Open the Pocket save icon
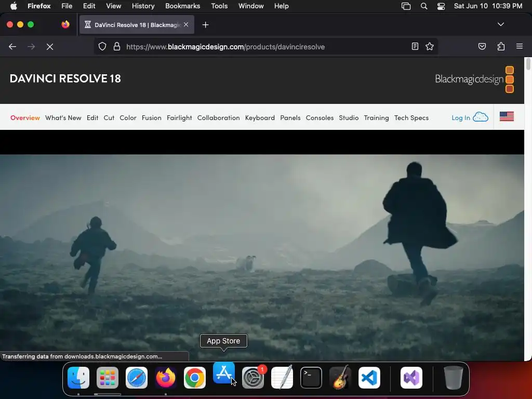This screenshot has height=399, width=532. pyautogui.click(x=482, y=46)
